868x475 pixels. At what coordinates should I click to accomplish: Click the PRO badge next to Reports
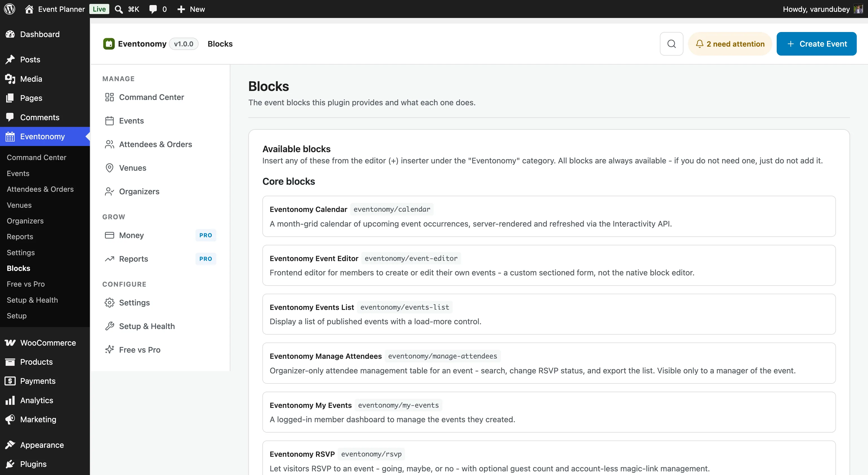(x=206, y=259)
